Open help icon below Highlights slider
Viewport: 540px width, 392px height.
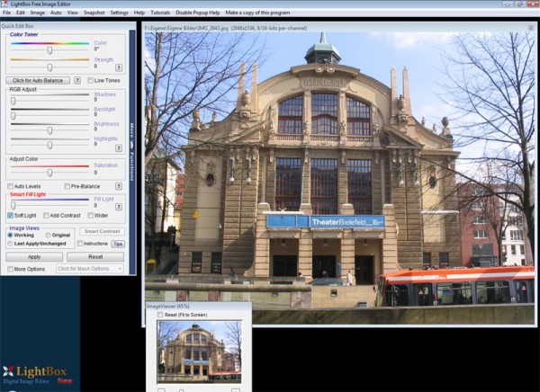119,146
